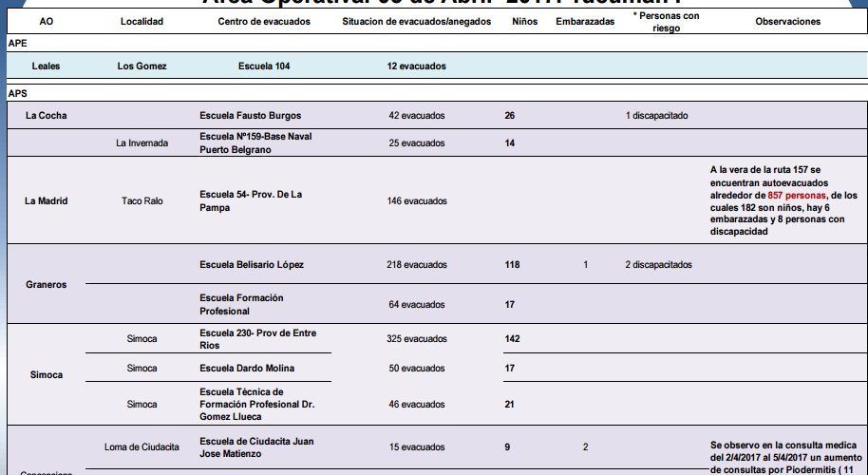Click niños '17' in Dardo Molina row
Image resolution: width=868 pixels, height=475 pixels.
pyautogui.click(x=509, y=369)
